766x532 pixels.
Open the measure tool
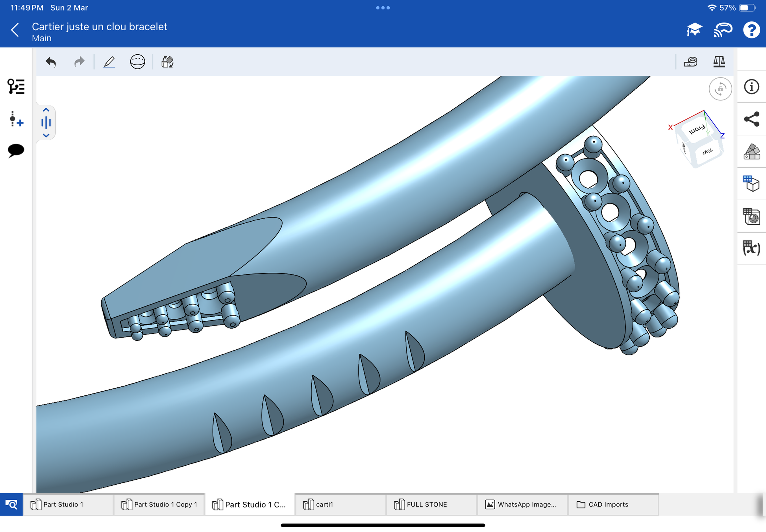pyautogui.click(x=690, y=62)
